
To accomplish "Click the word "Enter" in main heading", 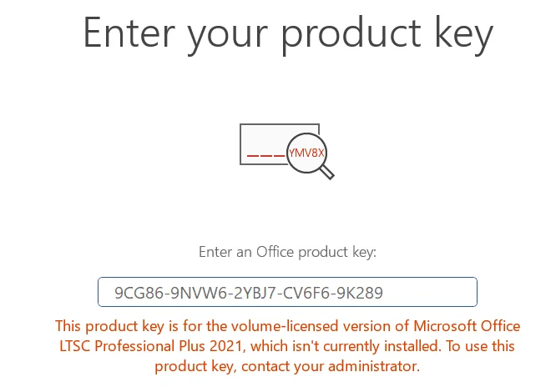I will pos(129,33).
